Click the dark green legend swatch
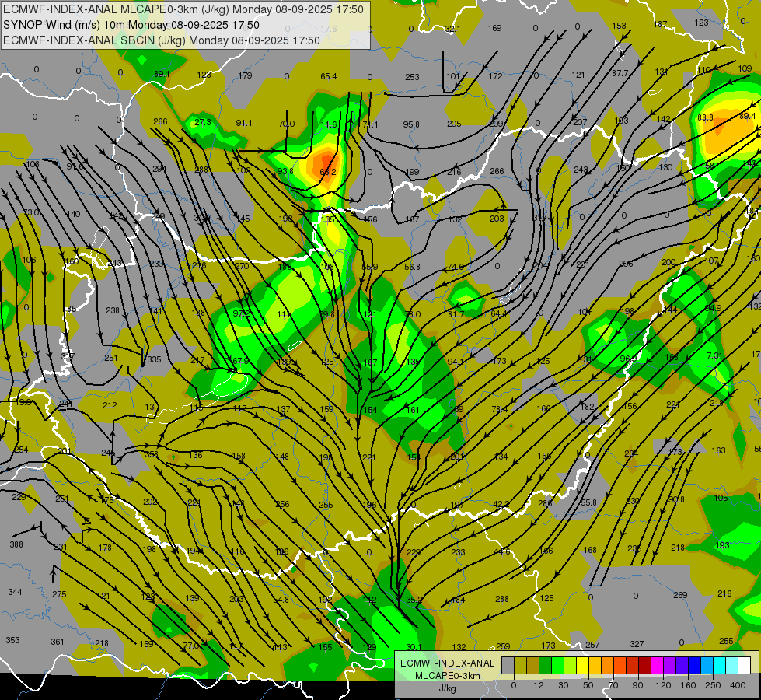This screenshot has height=700, width=761. coord(546,665)
